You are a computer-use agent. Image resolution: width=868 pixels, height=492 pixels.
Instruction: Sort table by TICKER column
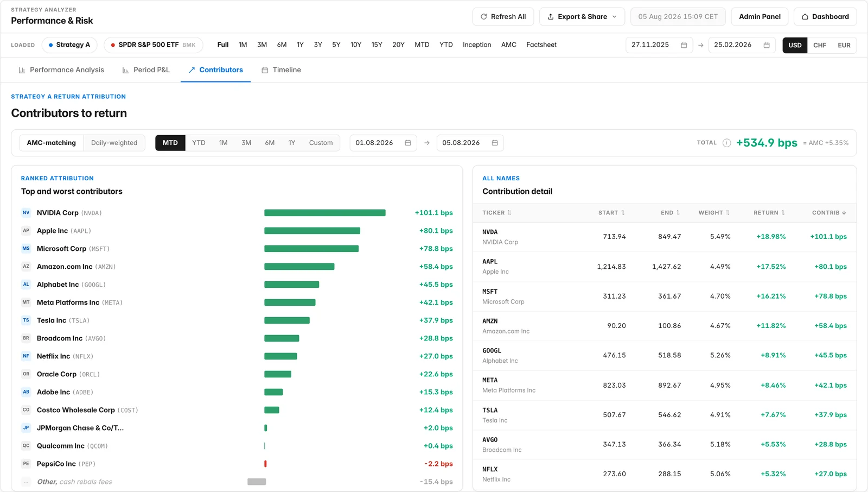pyautogui.click(x=496, y=213)
